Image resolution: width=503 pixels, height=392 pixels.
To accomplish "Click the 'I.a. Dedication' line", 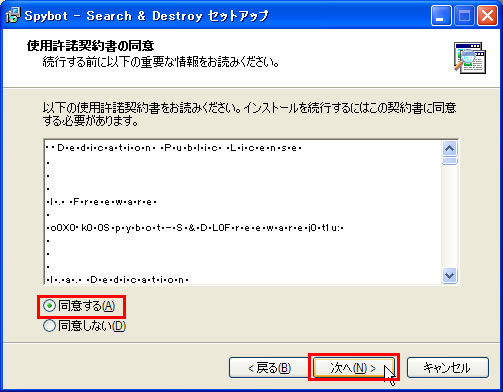I will pos(118,279).
